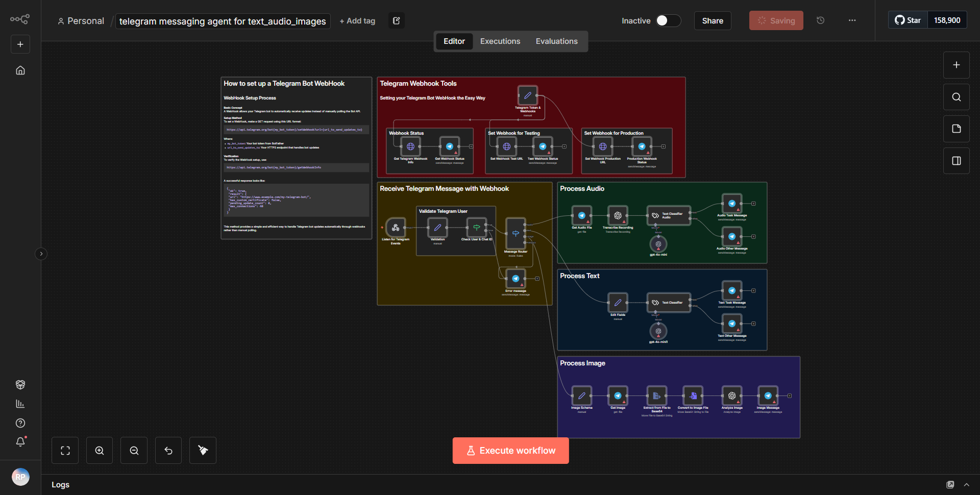980x495 pixels.
Task: Click the Saving button
Action: (x=776, y=21)
